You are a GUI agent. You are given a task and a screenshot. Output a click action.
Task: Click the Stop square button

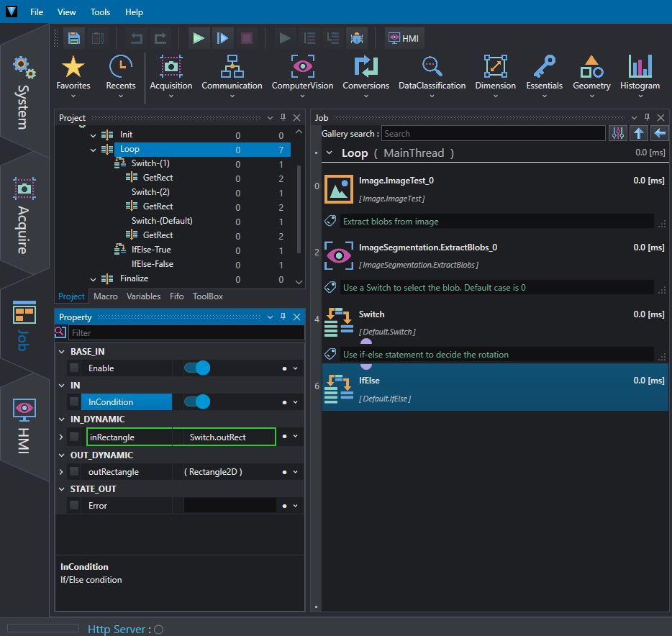(247, 38)
